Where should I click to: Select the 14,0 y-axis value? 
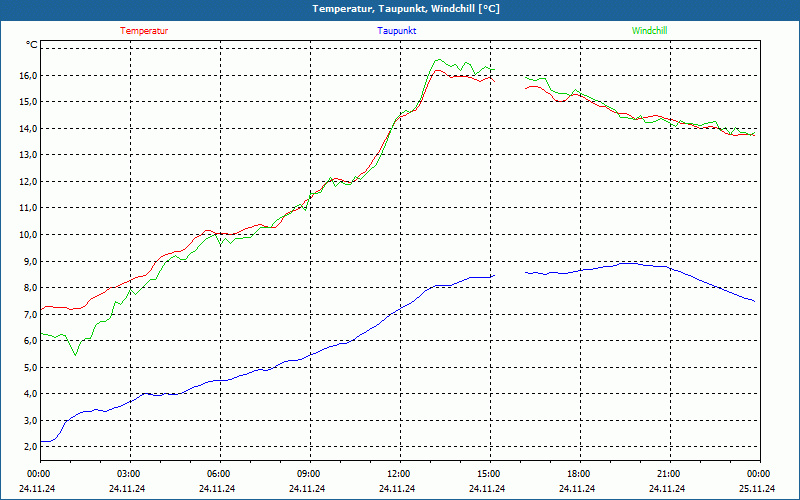tap(29, 129)
